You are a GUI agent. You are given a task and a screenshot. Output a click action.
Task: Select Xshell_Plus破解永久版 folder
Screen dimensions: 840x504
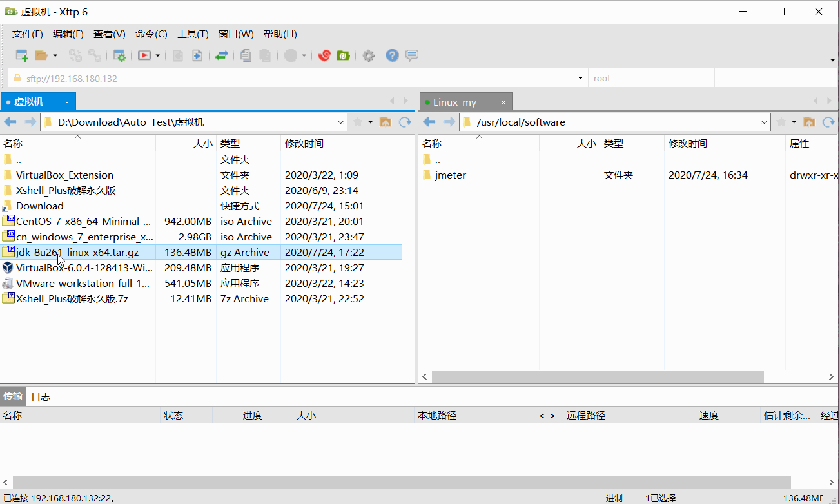pyautogui.click(x=66, y=191)
